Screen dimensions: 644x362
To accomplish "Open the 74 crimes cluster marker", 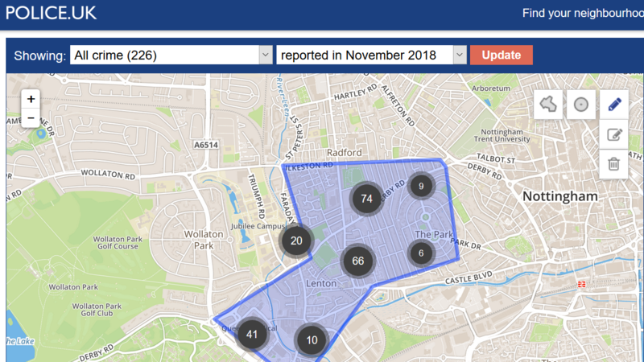I will 366,199.
